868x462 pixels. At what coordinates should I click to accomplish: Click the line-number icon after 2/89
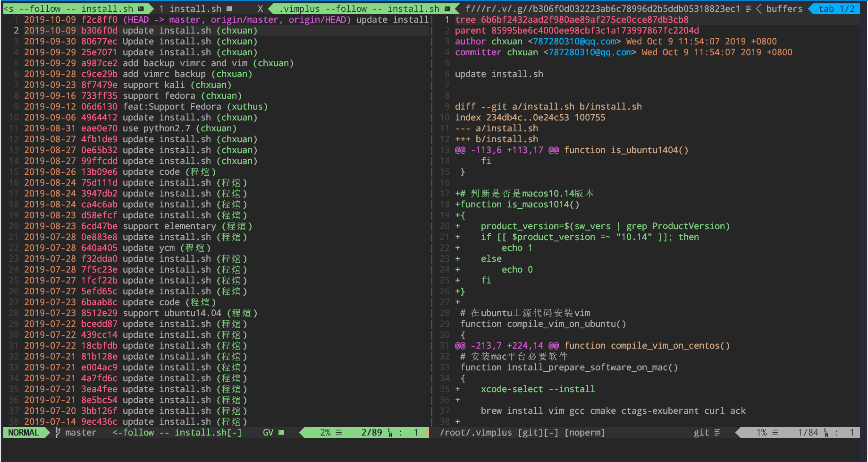tap(390, 433)
